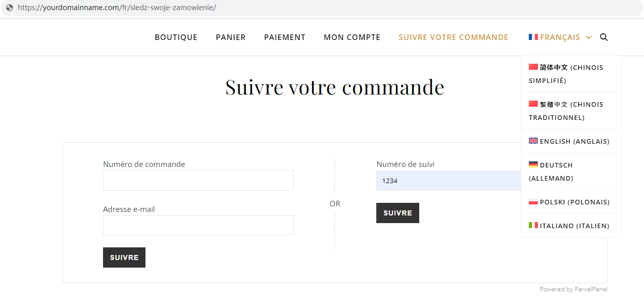Image resolution: width=644 pixels, height=302 pixels.
Task: Open the Powered by ParcelPanel link
Action: point(574,289)
